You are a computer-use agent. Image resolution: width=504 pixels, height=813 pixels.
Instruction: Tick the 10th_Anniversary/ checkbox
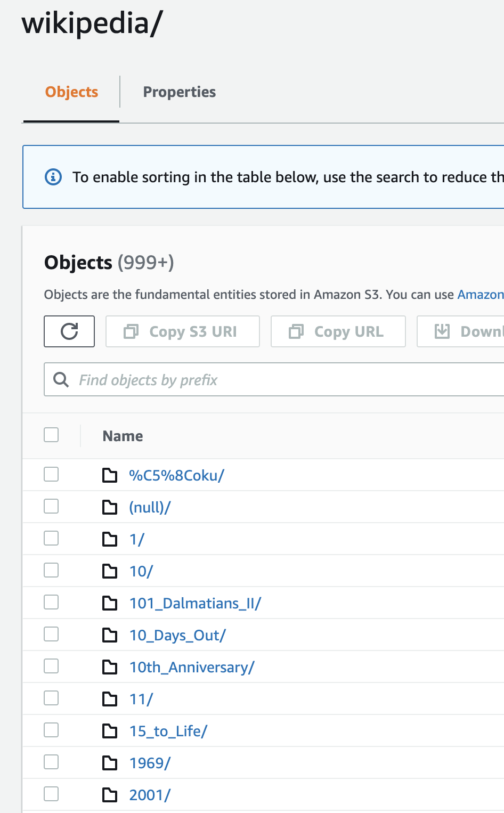point(51,666)
